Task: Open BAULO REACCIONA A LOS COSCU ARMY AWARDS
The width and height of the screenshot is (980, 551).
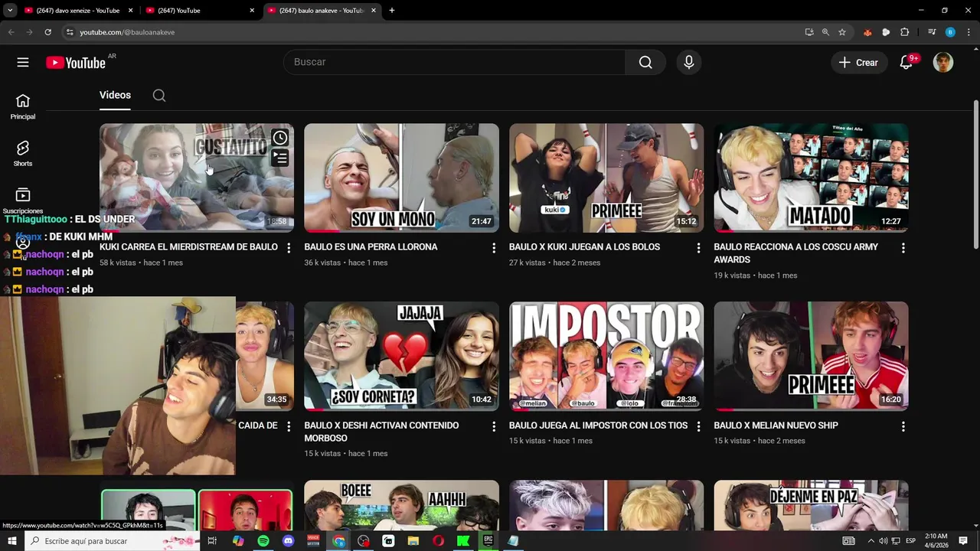Action: click(796, 253)
